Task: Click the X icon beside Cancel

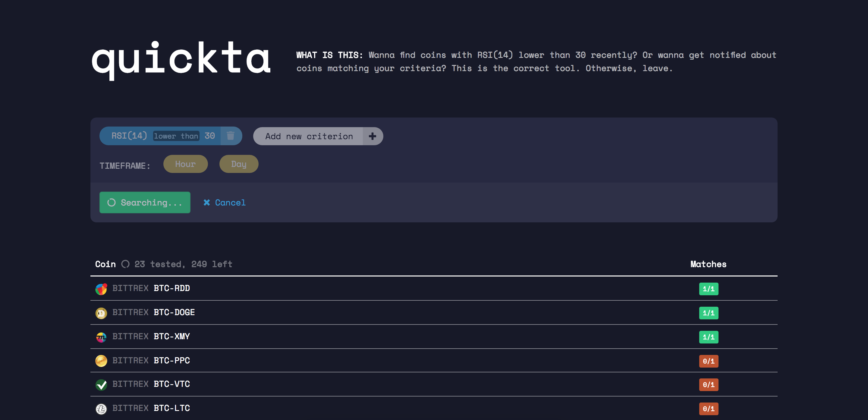Action: 206,202
